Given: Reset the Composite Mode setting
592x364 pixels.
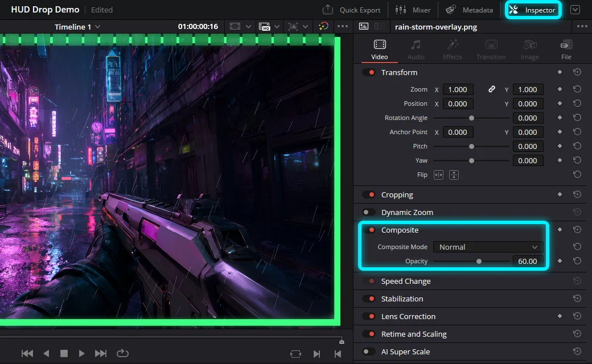Looking at the screenshot, I should (577, 247).
